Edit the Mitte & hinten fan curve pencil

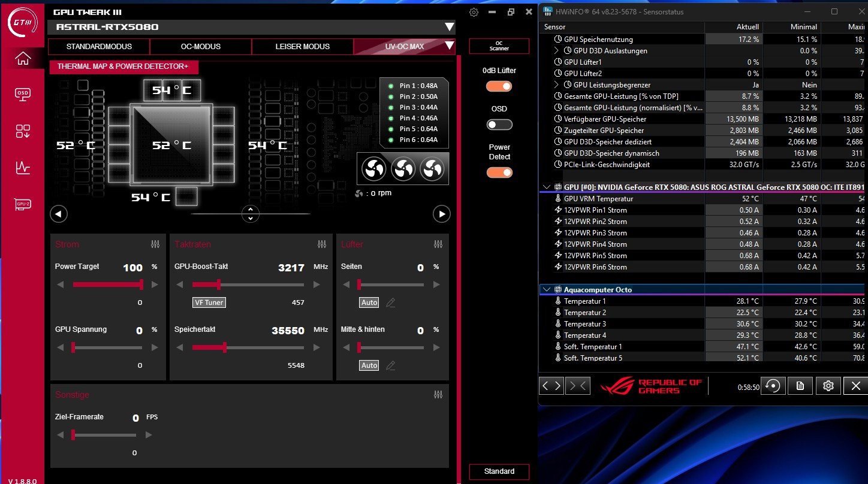(x=391, y=365)
